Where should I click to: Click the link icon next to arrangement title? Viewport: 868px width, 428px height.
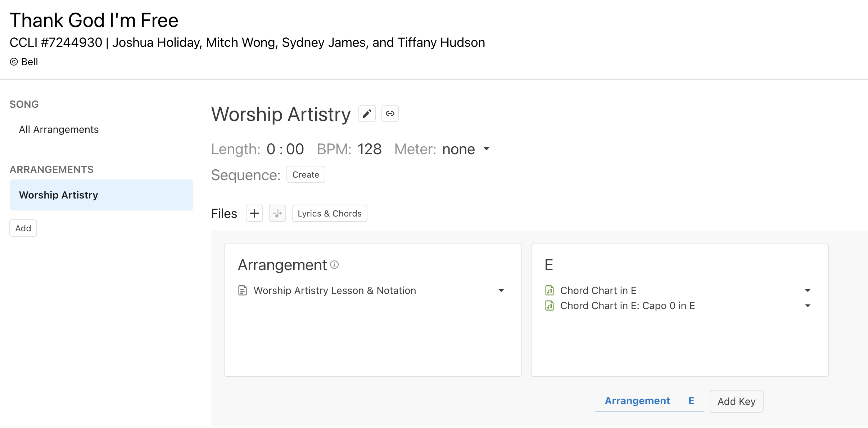coord(390,114)
